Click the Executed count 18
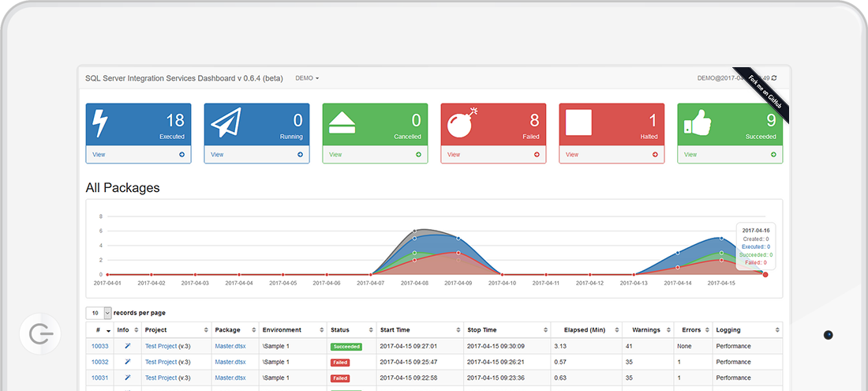868x391 pixels. tap(175, 120)
